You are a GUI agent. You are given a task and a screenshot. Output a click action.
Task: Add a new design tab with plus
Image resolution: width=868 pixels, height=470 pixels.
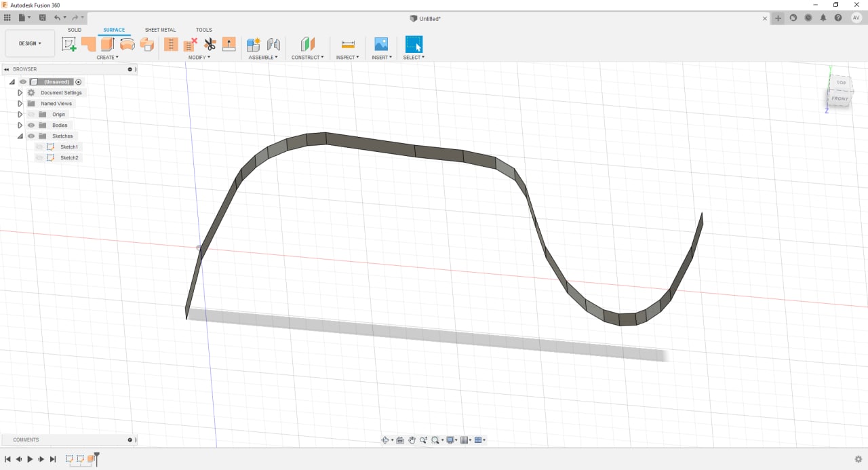[x=778, y=18]
